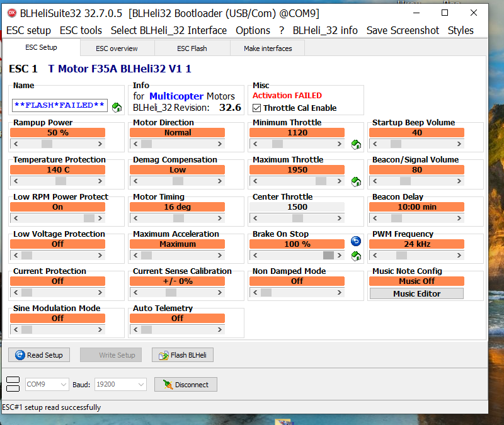Click the left arrow under Low RPM Power Protect
Viewport: 504px width, 425px height.
(x=16, y=218)
